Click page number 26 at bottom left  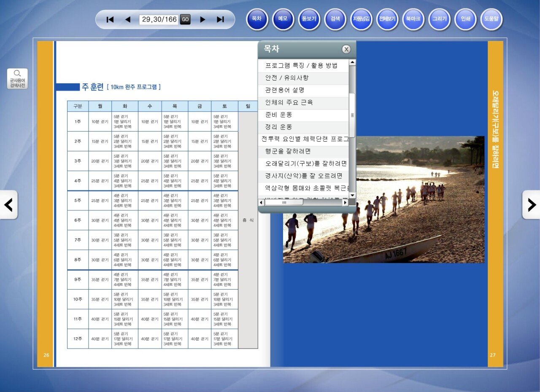46,355
